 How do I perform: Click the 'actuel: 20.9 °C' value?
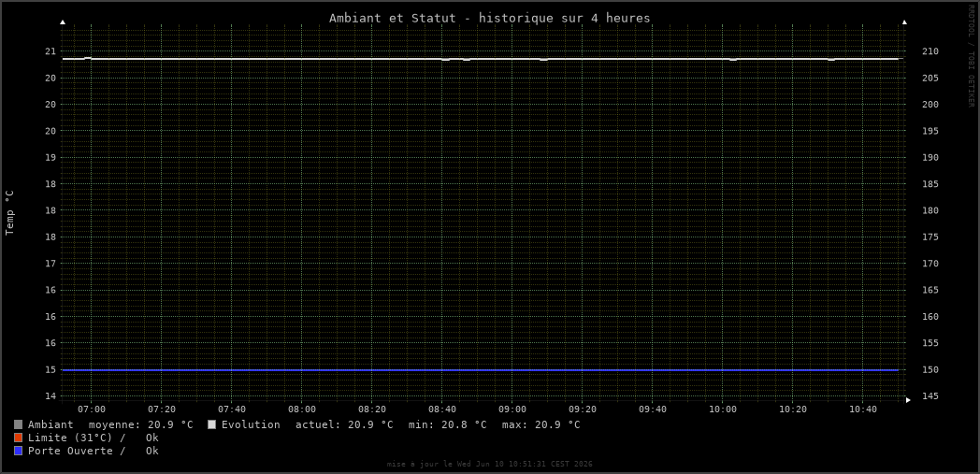(x=344, y=424)
